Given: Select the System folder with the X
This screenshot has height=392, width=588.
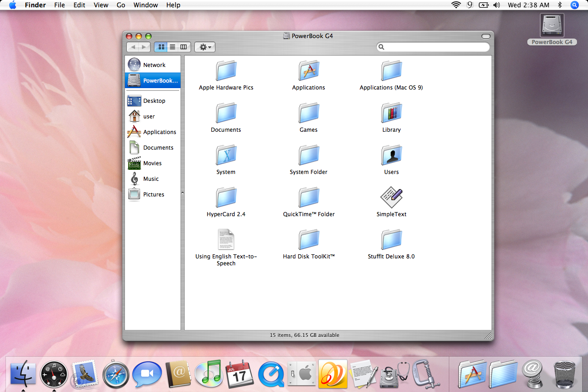Looking at the screenshot, I should pos(226,155).
